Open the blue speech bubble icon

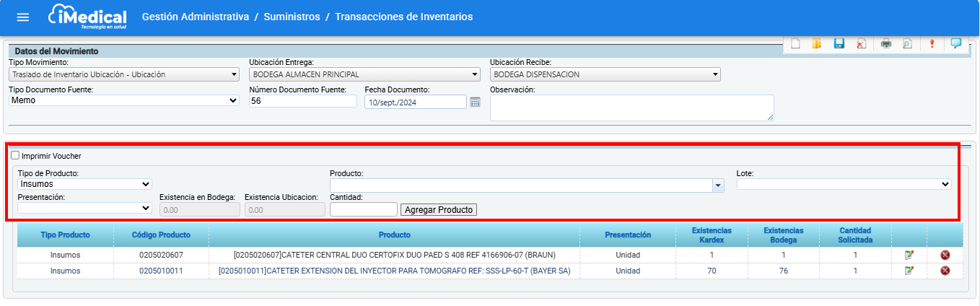[x=956, y=43]
